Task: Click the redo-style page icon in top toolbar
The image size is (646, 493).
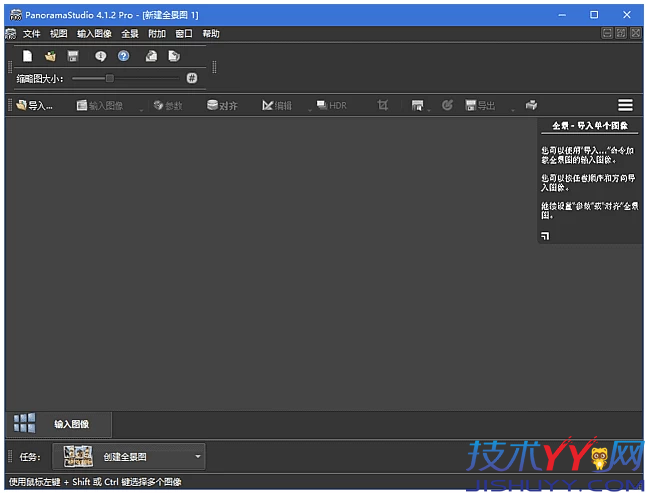Action: [174, 56]
